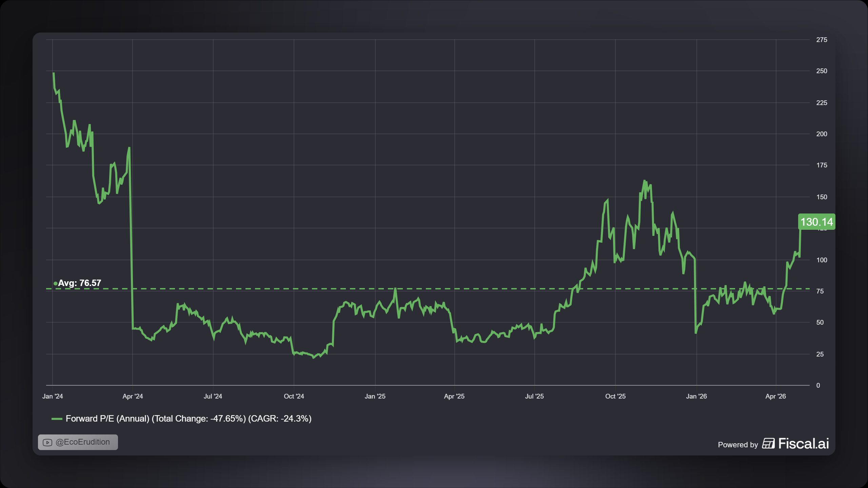Screen dimensions: 868x488
Task: Select the "Jul '24" x-axis label
Action: point(213,396)
